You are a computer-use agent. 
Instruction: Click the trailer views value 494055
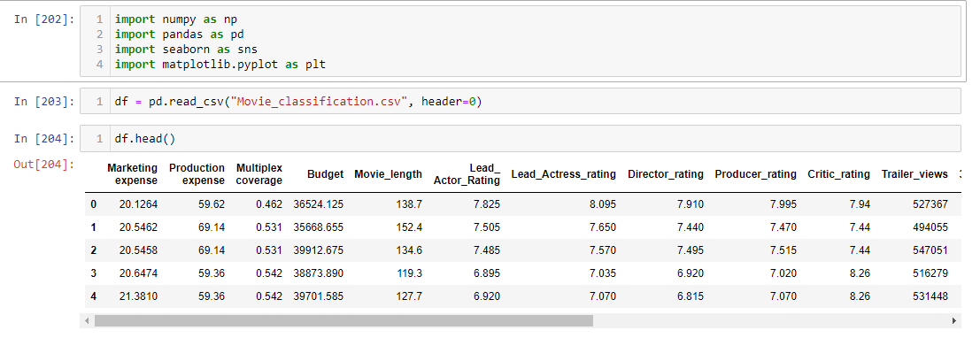click(930, 227)
